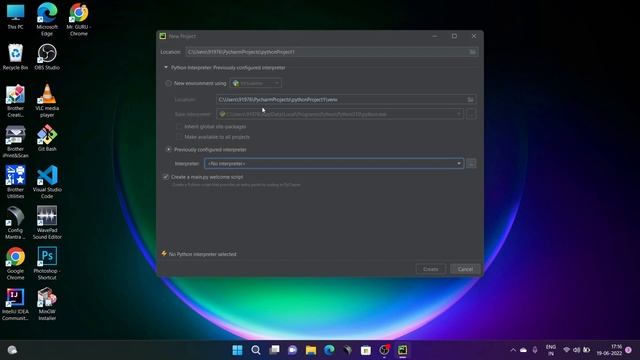
Task: Open Brother iPrint&Scan shortcut
Action: (16, 142)
